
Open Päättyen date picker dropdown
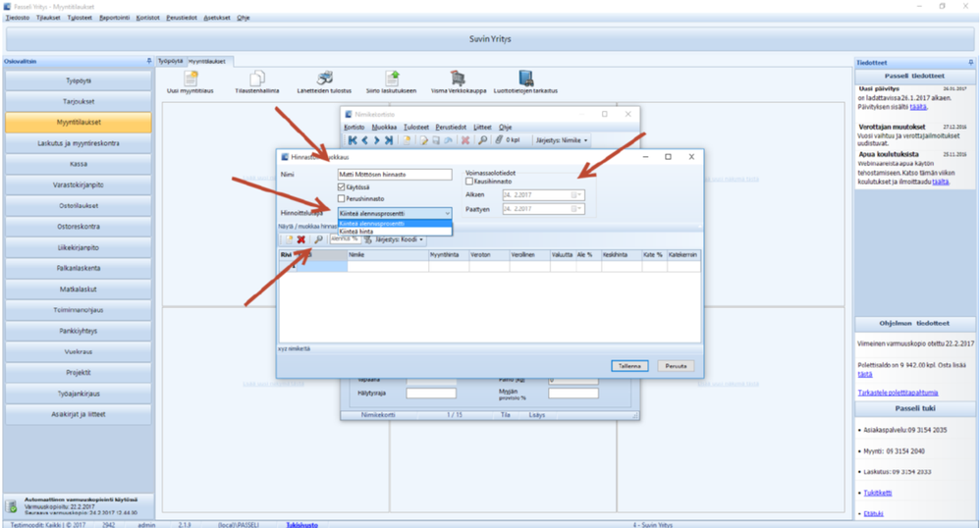[577, 209]
